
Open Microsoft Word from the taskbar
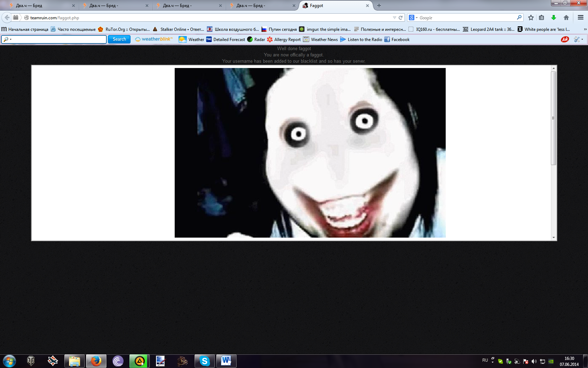coord(226,361)
